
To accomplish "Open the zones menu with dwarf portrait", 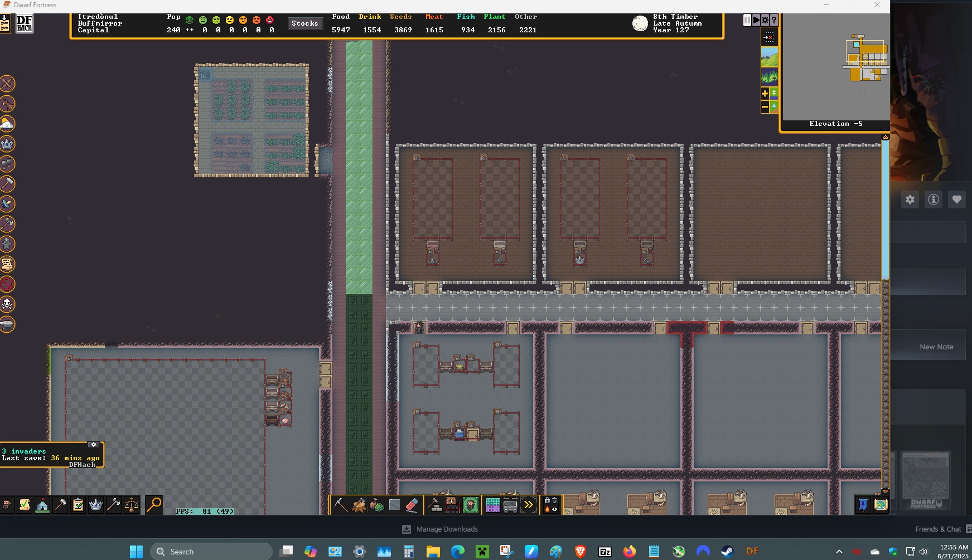I will (471, 505).
